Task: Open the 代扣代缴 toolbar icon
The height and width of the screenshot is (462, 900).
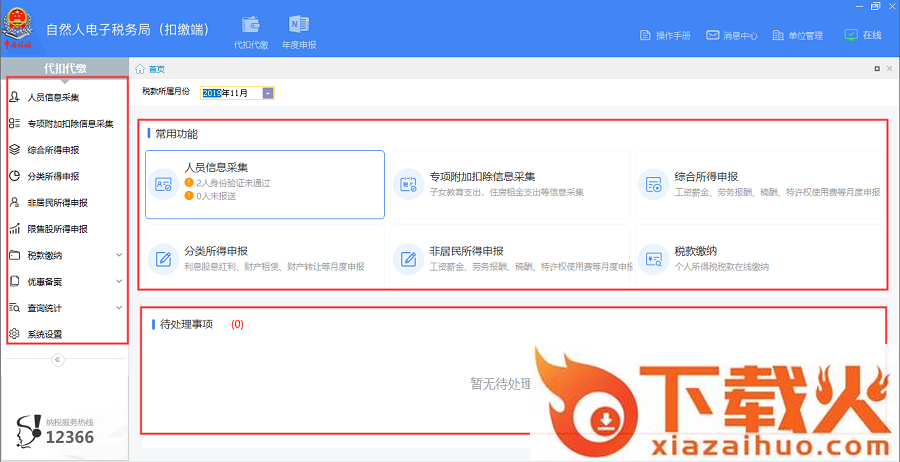Action: (250, 31)
